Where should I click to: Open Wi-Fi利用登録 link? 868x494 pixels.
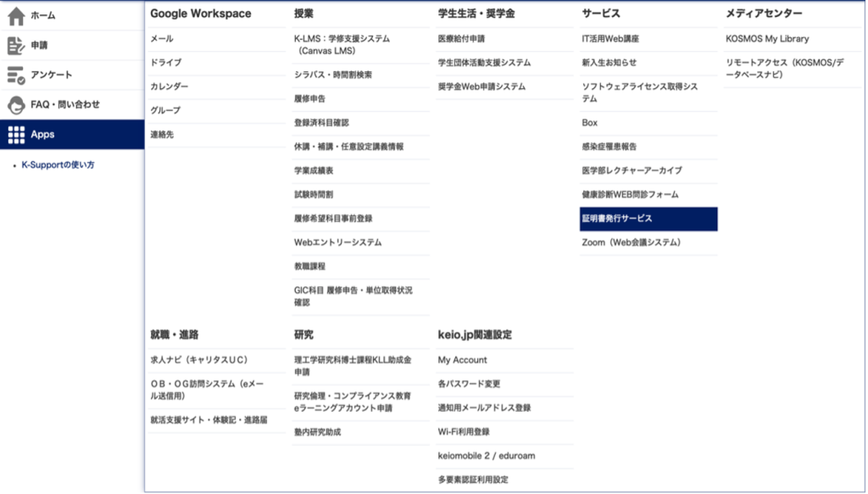click(464, 431)
